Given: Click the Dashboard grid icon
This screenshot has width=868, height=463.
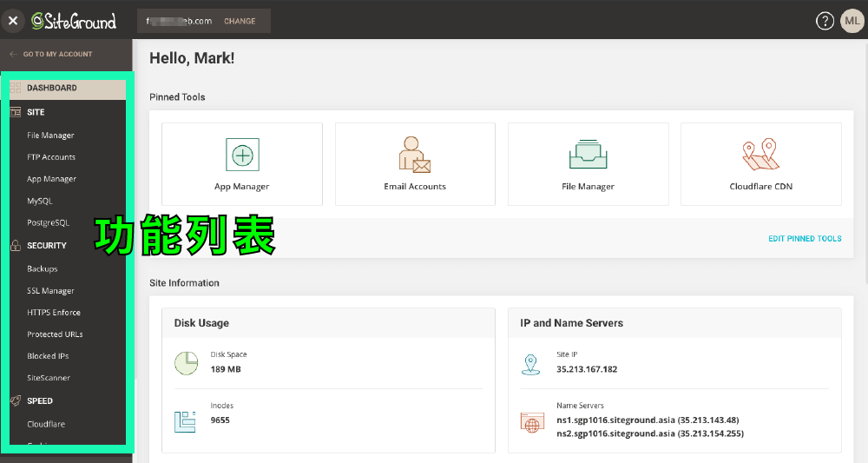Looking at the screenshot, I should point(16,88).
